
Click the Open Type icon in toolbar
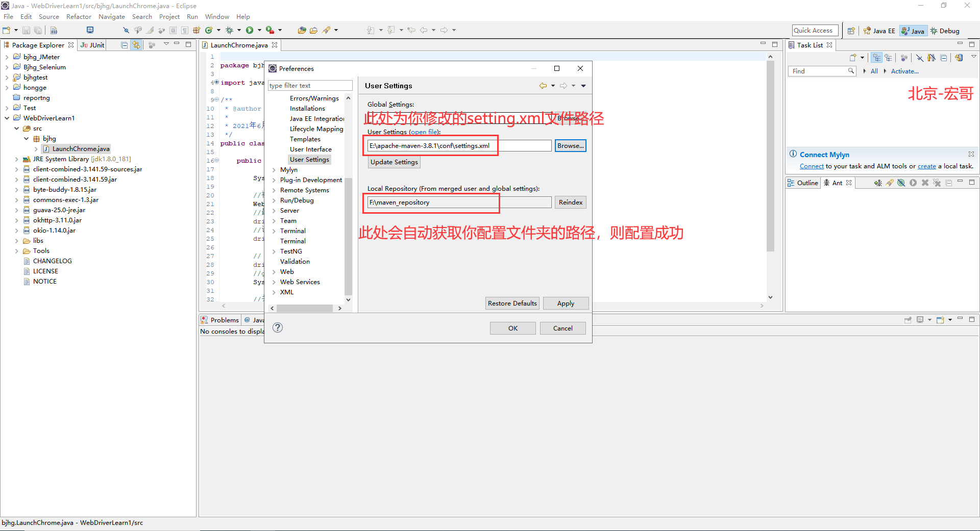tap(302, 31)
